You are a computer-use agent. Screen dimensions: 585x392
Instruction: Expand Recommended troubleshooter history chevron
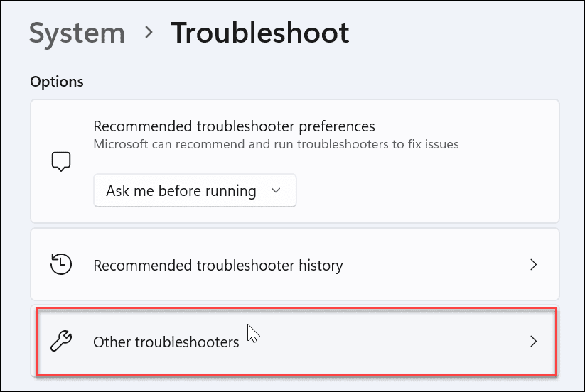534,265
